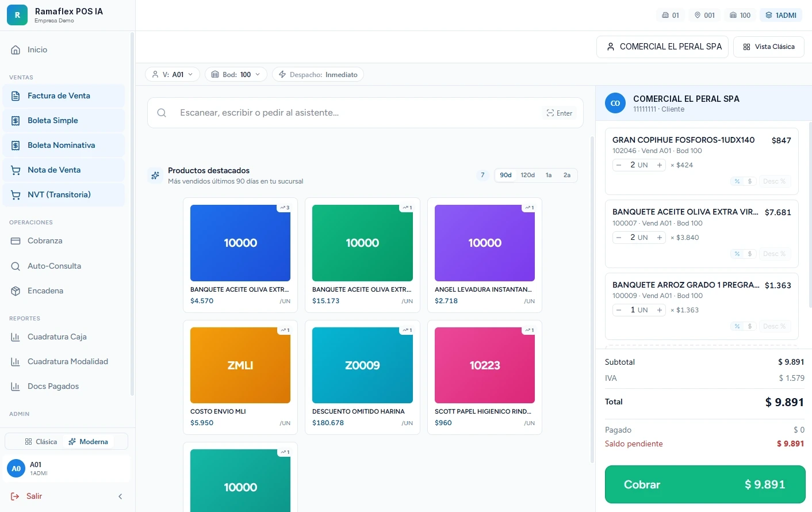This screenshot has height=512, width=812.
Task: Select the 2a period option
Action: [567, 175]
